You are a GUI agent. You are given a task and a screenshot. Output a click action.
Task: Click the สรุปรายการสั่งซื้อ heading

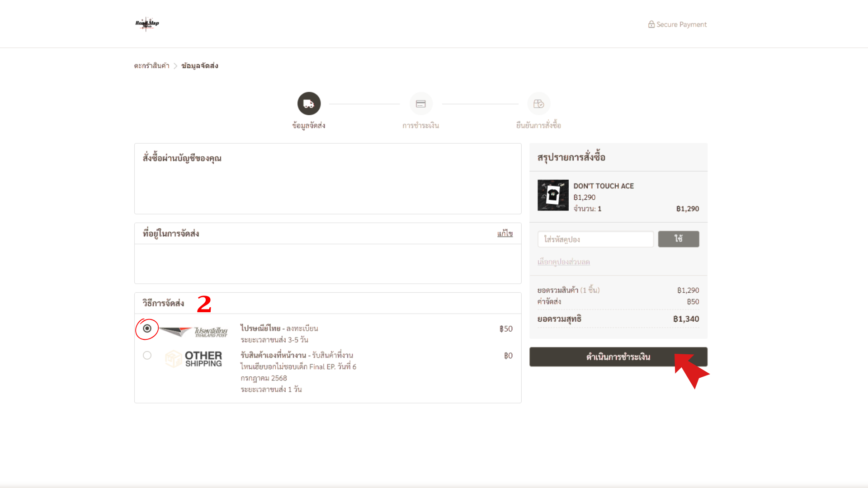[571, 157]
